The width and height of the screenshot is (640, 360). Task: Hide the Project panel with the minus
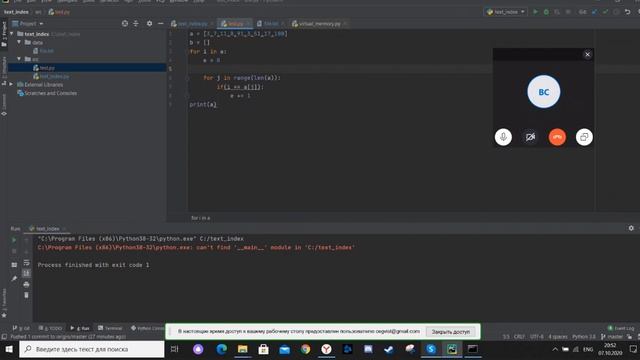[x=160, y=24]
